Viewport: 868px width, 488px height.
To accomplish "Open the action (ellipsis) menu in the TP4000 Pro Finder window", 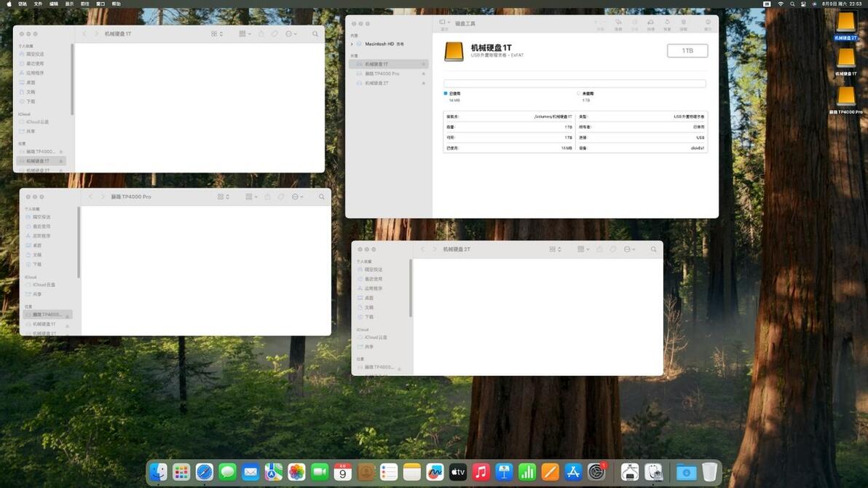I will tap(298, 197).
